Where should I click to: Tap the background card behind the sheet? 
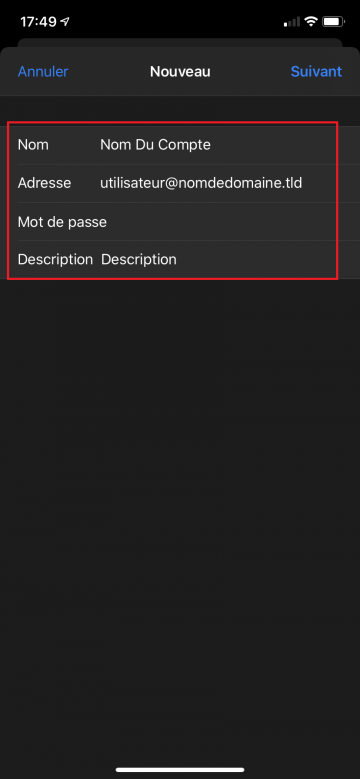[180, 42]
